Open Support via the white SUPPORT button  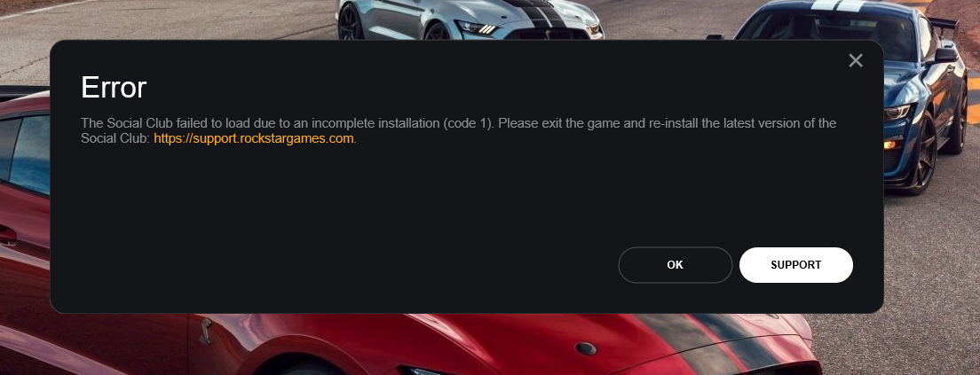796,265
